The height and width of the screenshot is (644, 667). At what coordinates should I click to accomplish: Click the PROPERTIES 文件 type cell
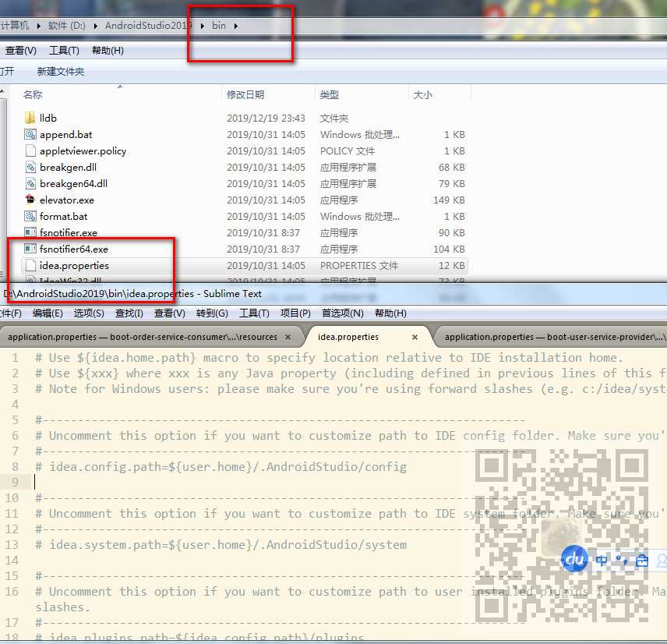[x=359, y=266]
